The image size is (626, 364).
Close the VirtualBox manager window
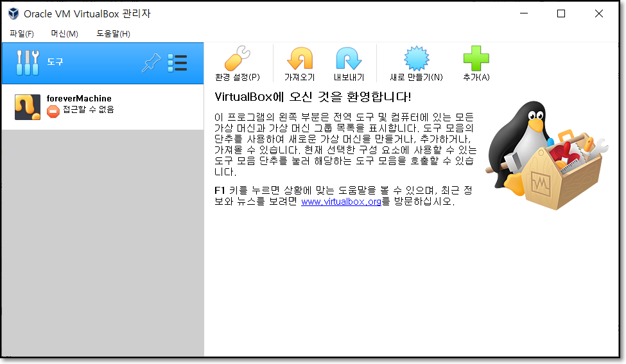point(598,13)
